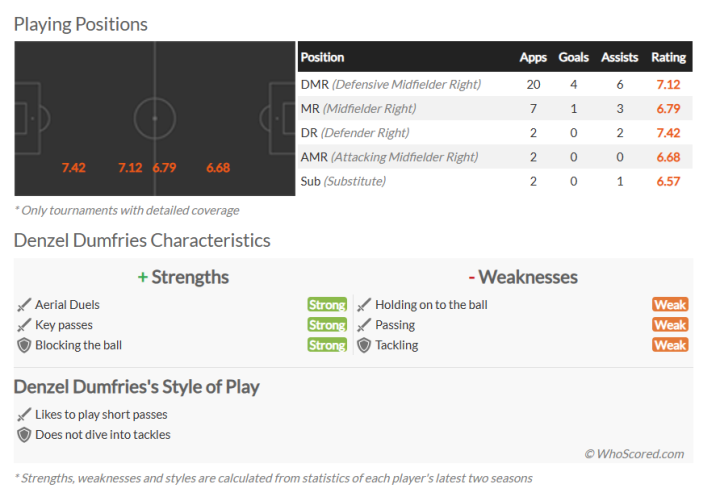The height and width of the screenshot is (501, 720).
Task: Click the Apps column header
Action: click(533, 57)
